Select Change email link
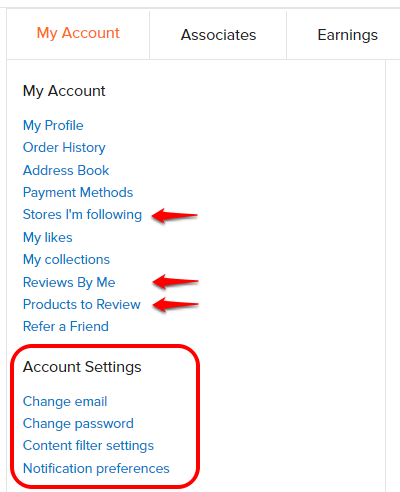 pyautogui.click(x=65, y=401)
